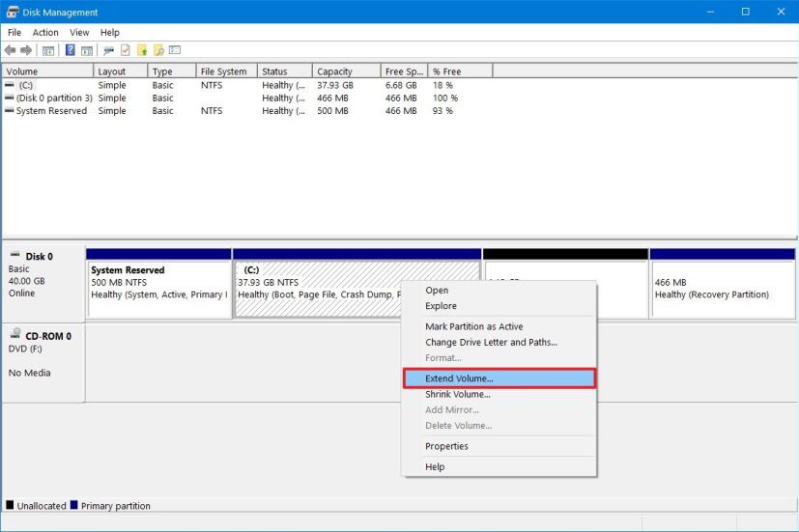Screen dimensions: 799x532
Task: Click the Disk Management title bar icon
Action: (13, 12)
